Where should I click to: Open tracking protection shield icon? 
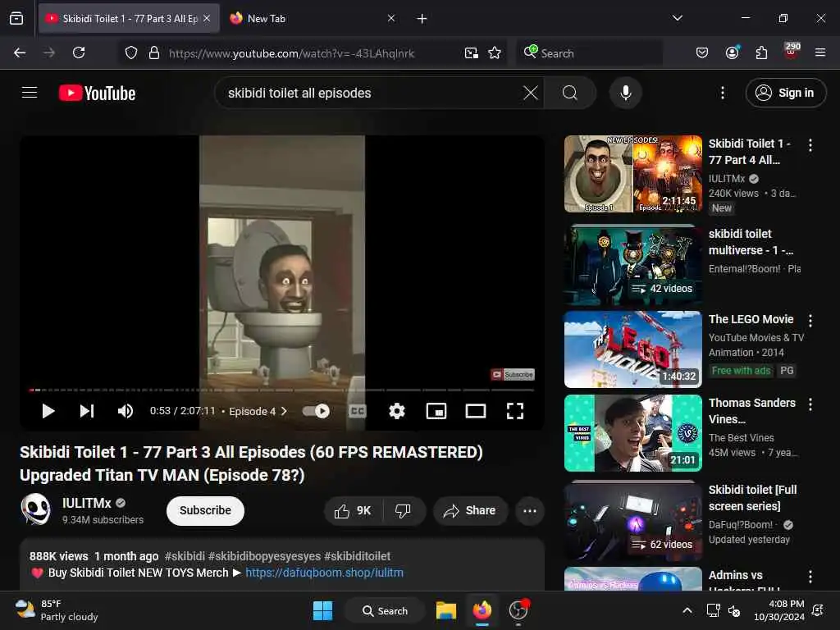point(131,52)
